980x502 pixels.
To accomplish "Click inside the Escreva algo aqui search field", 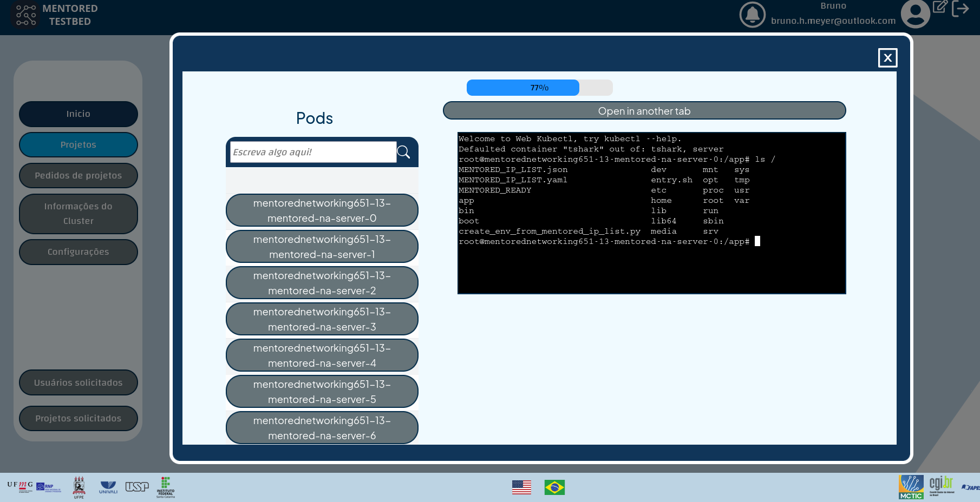I will click(x=312, y=152).
